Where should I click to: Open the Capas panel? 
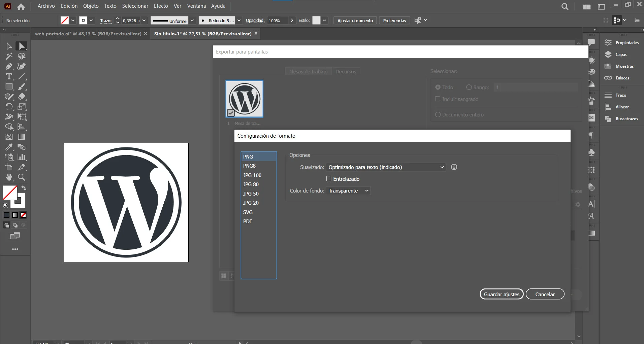[x=616, y=55]
